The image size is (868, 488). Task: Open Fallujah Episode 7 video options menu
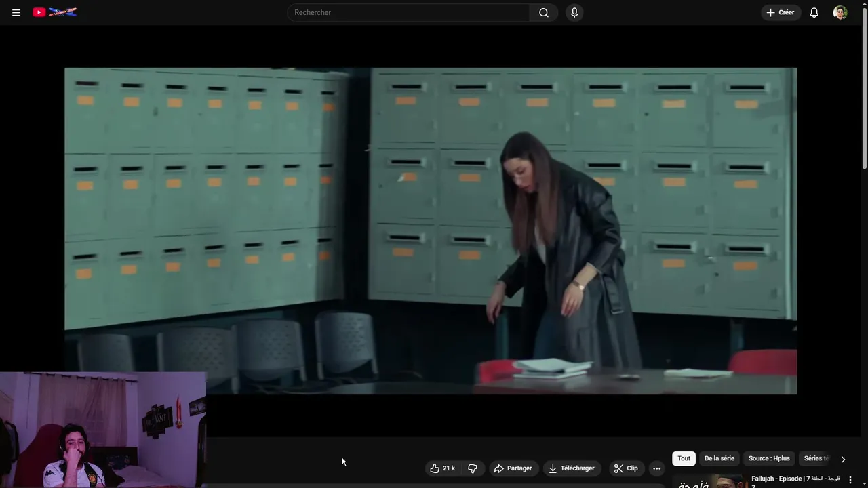click(850, 480)
